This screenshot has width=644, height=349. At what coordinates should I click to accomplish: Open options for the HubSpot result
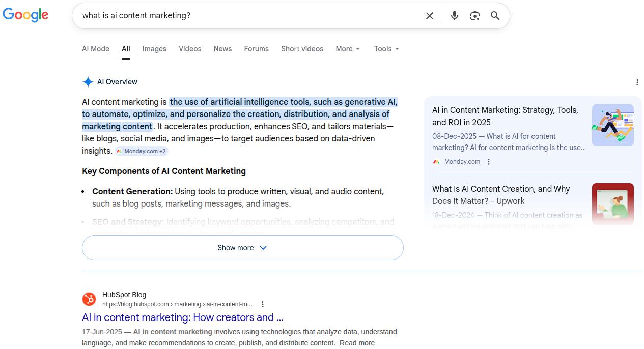(263, 304)
